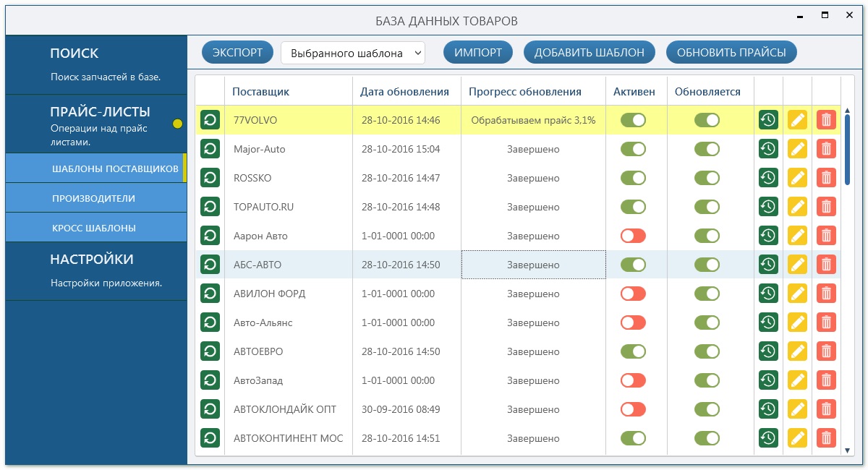
Task: Click ОБНОВИТЬ ПРАЙСЫ button
Action: (x=731, y=52)
